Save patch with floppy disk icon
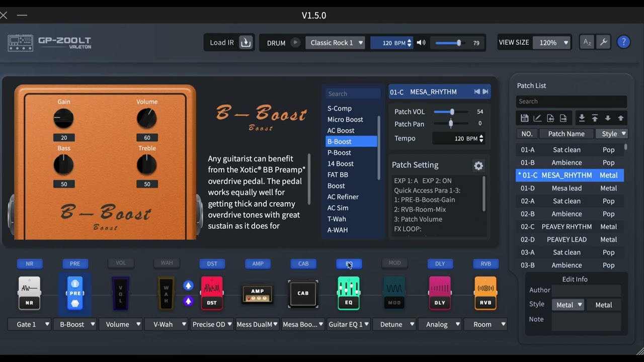The width and height of the screenshot is (644, 362). [x=524, y=118]
